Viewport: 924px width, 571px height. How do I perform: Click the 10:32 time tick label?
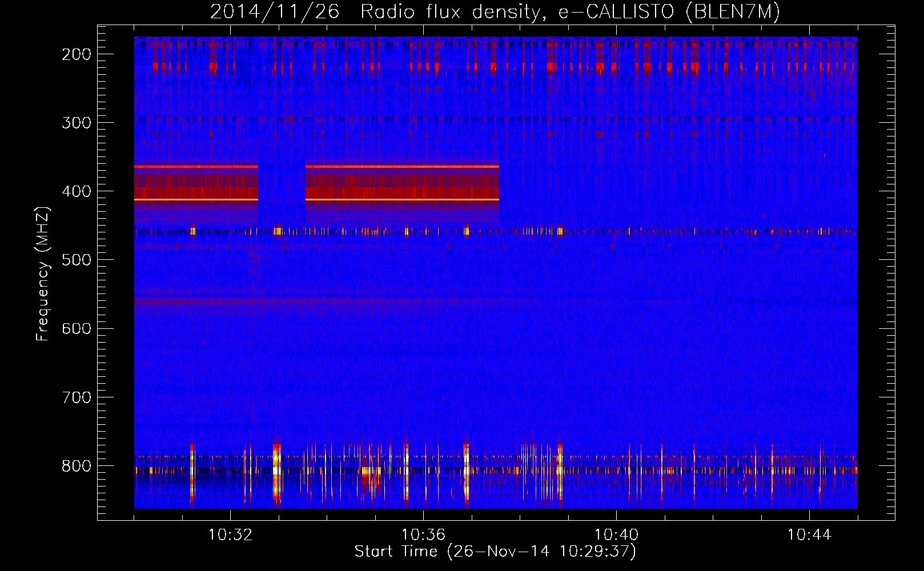230,535
